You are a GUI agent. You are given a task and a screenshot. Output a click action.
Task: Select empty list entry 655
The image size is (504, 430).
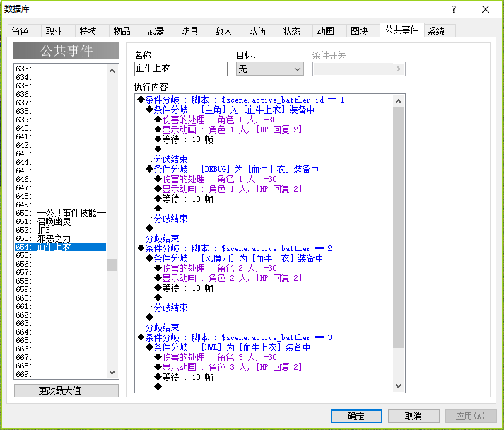coord(61,255)
